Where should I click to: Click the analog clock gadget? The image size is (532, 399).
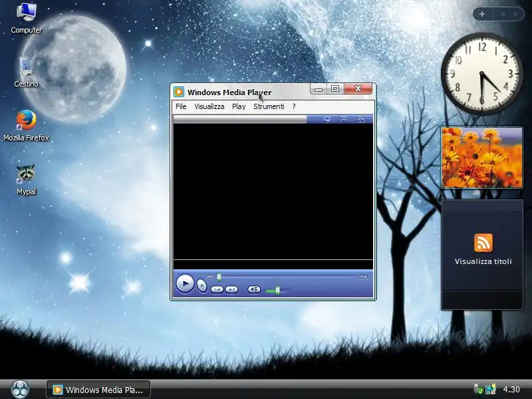pyautogui.click(x=481, y=74)
